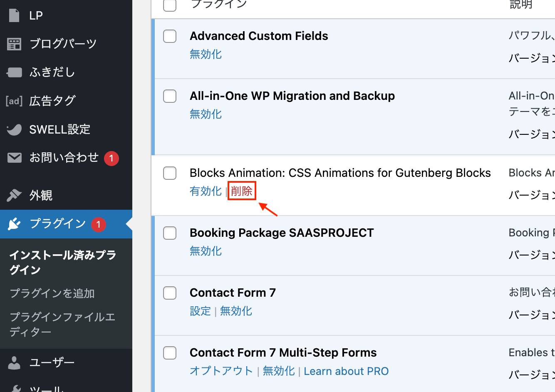Check the Blocks Animation plugin checkbox
This screenshot has width=555, height=392.
pos(170,173)
